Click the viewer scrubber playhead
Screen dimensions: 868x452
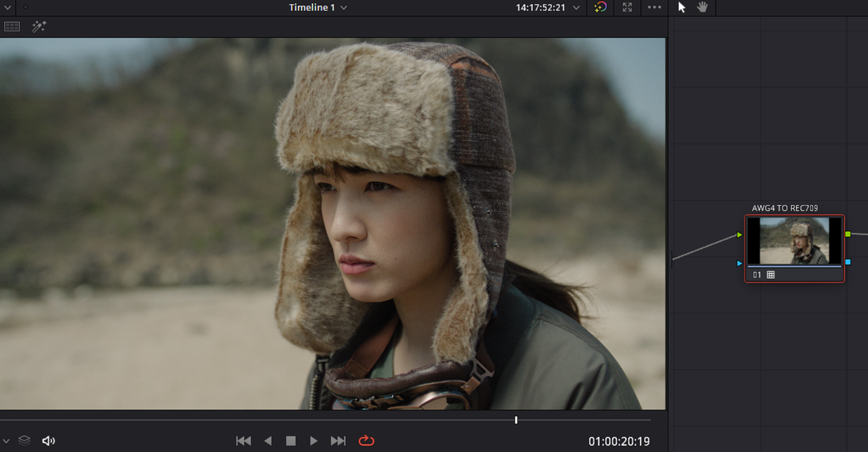(516, 420)
